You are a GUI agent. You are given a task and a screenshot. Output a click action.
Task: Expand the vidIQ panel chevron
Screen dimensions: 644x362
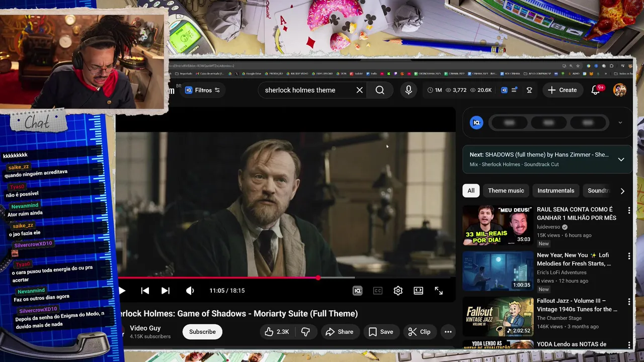pyautogui.click(x=620, y=123)
